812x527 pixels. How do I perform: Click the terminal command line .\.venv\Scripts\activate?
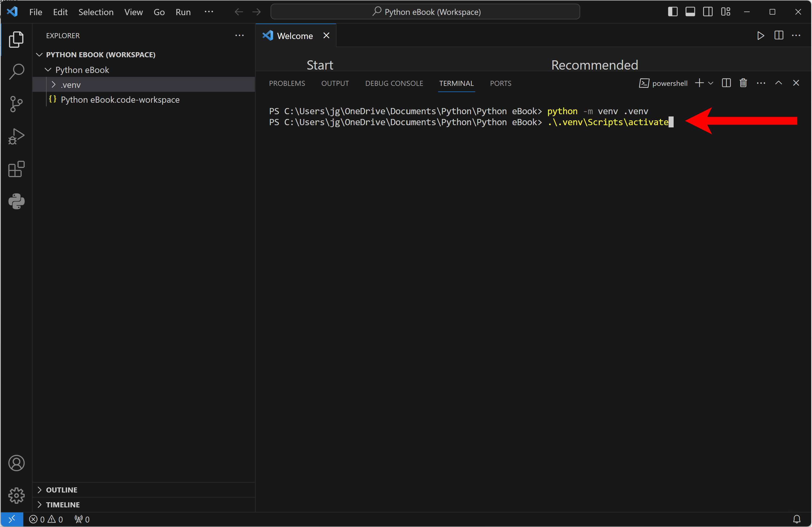608,122
